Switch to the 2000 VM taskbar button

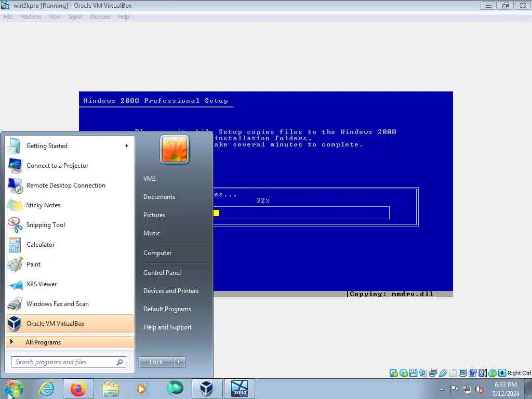pos(240,389)
